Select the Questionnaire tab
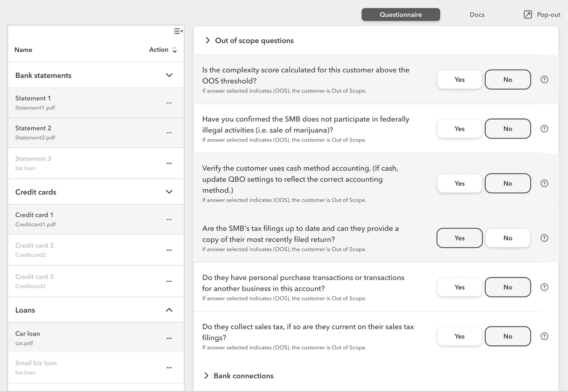 400,14
